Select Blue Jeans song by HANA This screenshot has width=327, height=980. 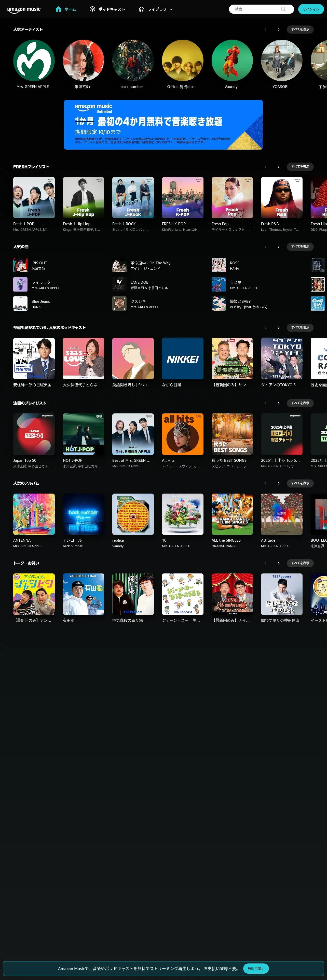point(59,304)
